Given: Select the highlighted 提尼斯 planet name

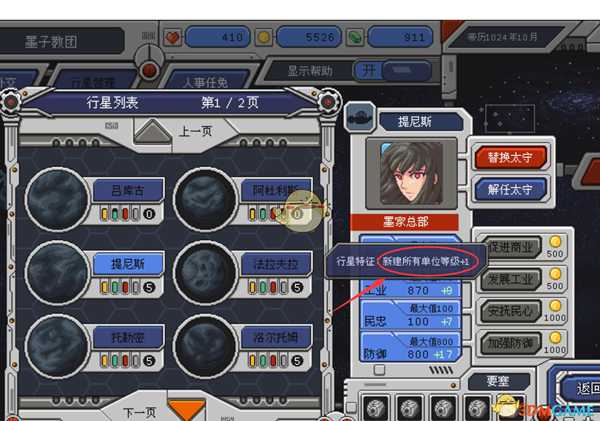Looking at the screenshot, I should [x=128, y=264].
